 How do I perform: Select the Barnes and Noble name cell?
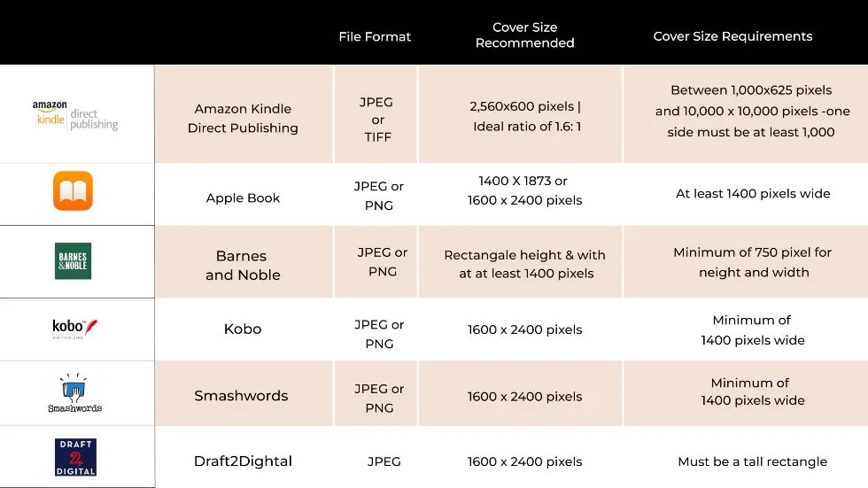pos(243,266)
